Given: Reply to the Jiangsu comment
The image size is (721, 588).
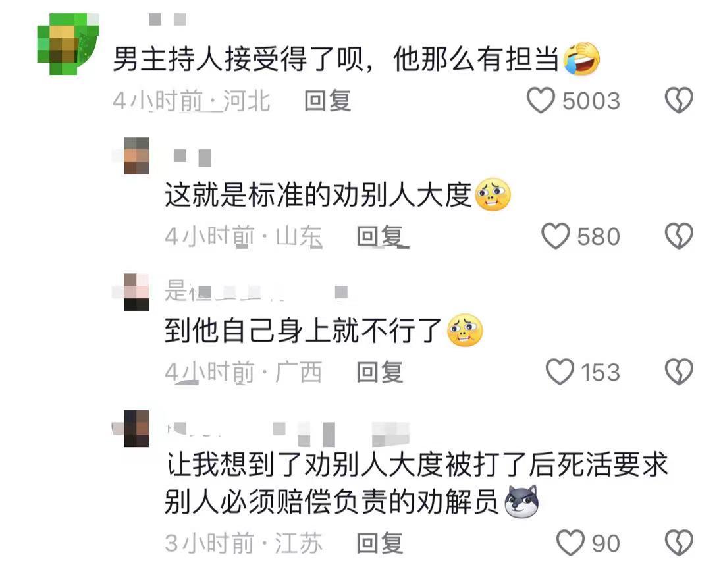Looking at the screenshot, I should coord(381,543).
